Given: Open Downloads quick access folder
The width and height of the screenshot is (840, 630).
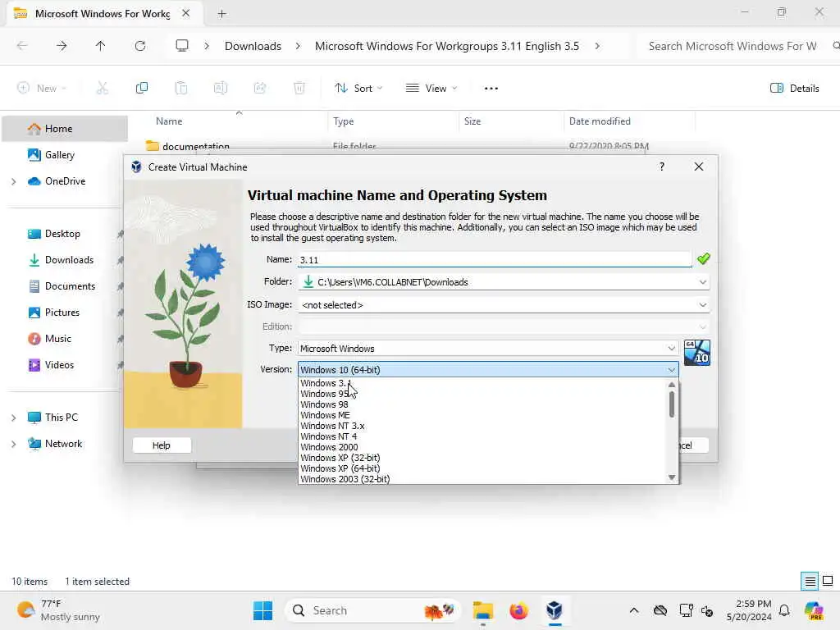Looking at the screenshot, I should pyautogui.click(x=69, y=260).
